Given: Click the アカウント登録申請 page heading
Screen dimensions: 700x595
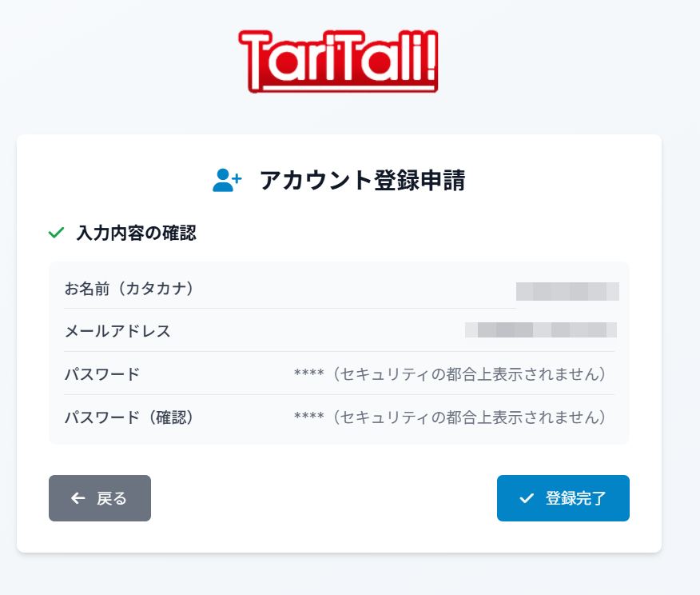Looking at the screenshot, I should pyautogui.click(x=364, y=180).
